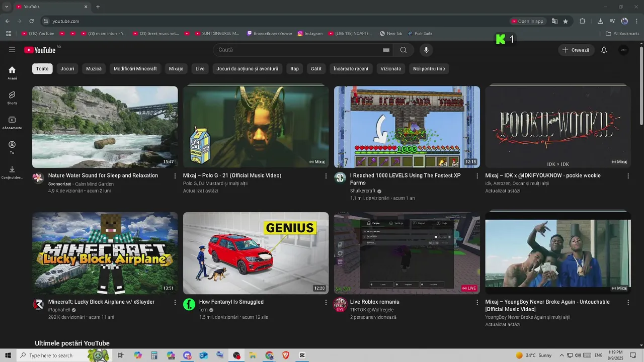The width and height of the screenshot is (644, 362).
Task: Select the Muzică filter chip
Action: click(x=94, y=69)
